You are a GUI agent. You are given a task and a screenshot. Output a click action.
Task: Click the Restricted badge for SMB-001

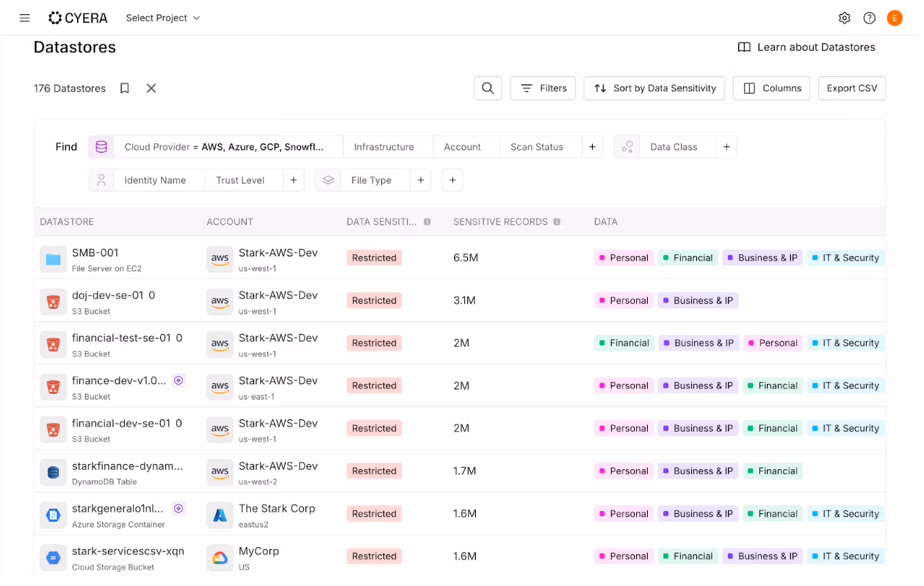(374, 258)
